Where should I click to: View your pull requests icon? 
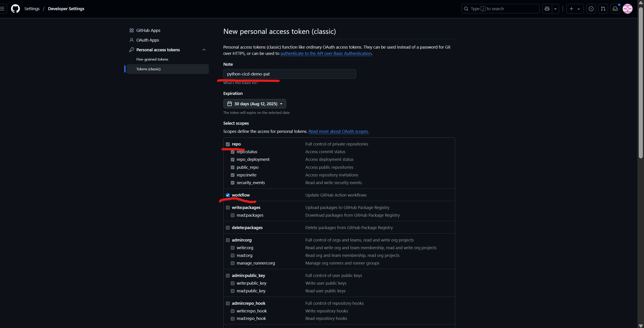click(x=603, y=9)
